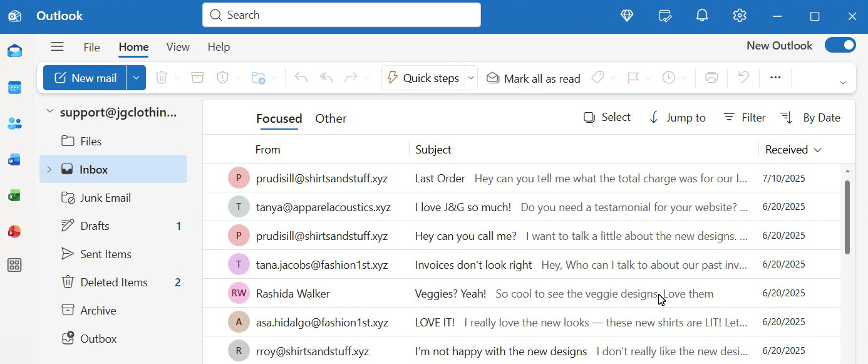Launch Excel from the app sidebar

click(14, 195)
